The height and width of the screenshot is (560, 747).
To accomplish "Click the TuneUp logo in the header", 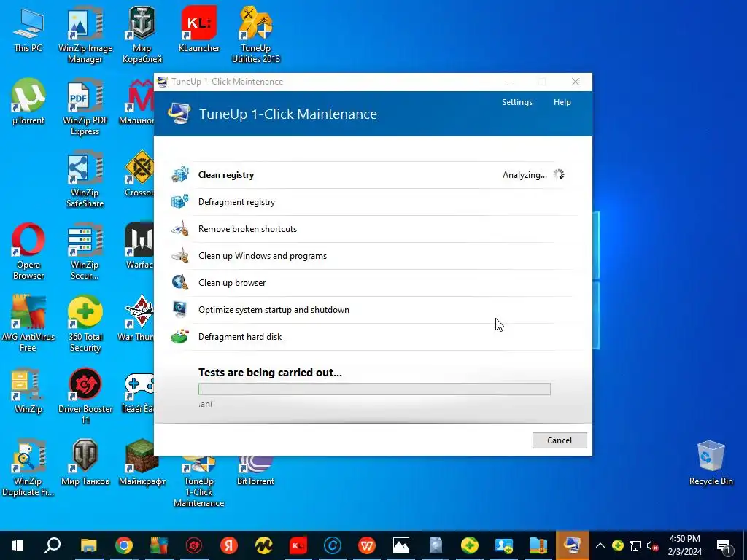I will pos(179,113).
